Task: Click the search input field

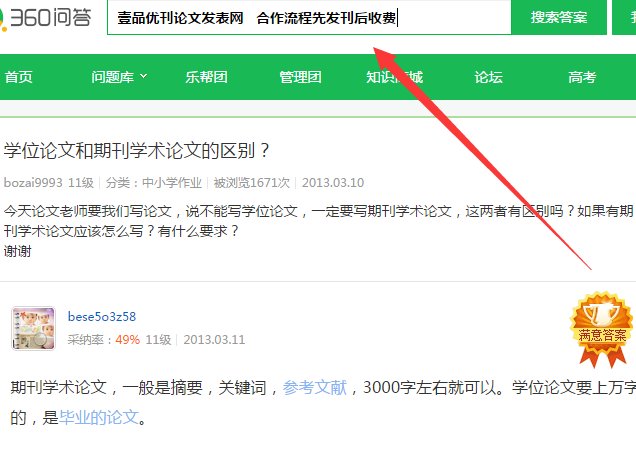Action: pyautogui.click(x=309, y=17)
